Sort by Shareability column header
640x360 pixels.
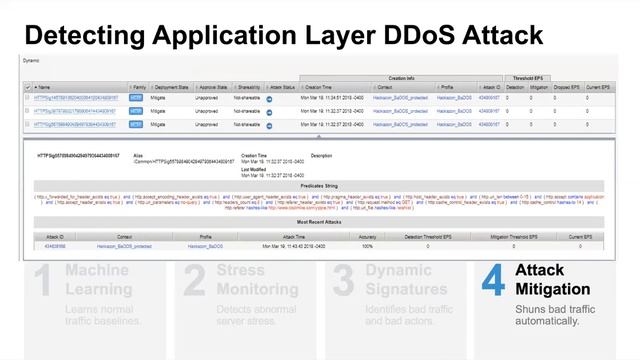point(248,87)
